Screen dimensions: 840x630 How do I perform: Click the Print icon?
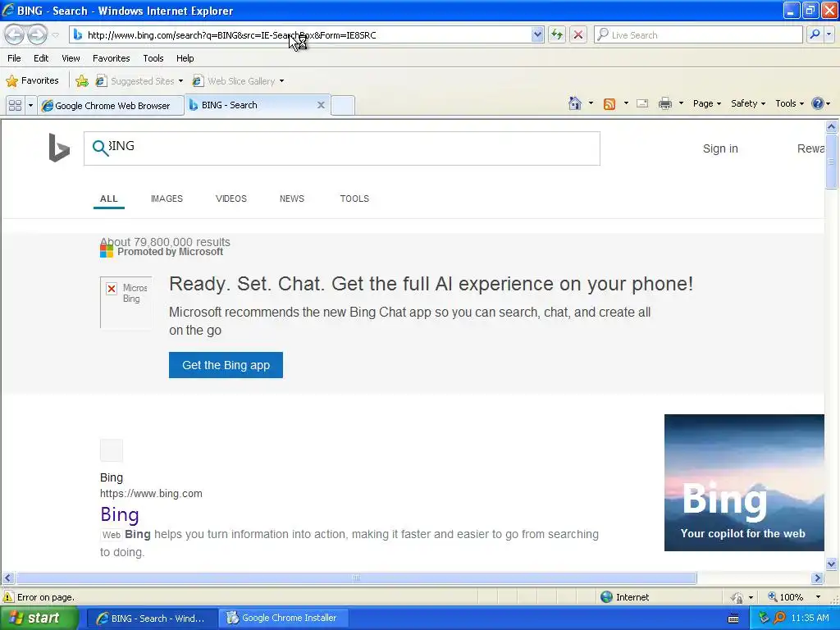[664, 103]
